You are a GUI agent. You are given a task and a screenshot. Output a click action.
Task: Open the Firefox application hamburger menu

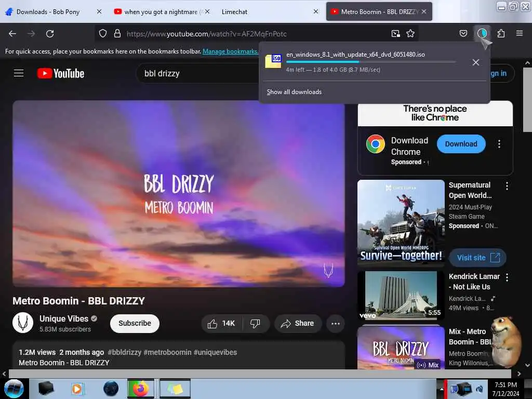[x=520, y=33]
